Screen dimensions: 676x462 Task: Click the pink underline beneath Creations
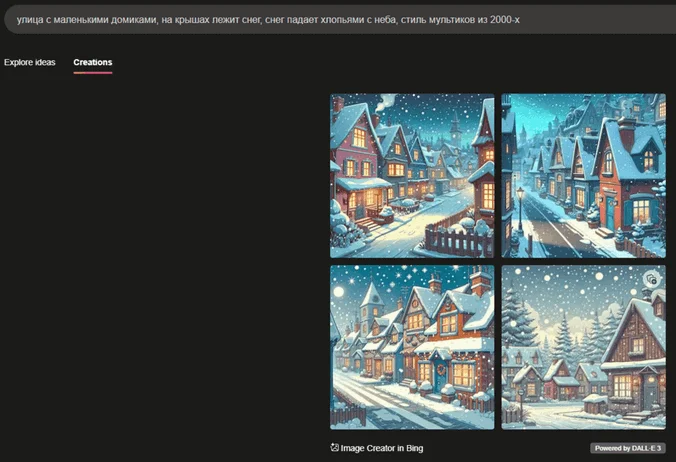[x=93, y=73]
